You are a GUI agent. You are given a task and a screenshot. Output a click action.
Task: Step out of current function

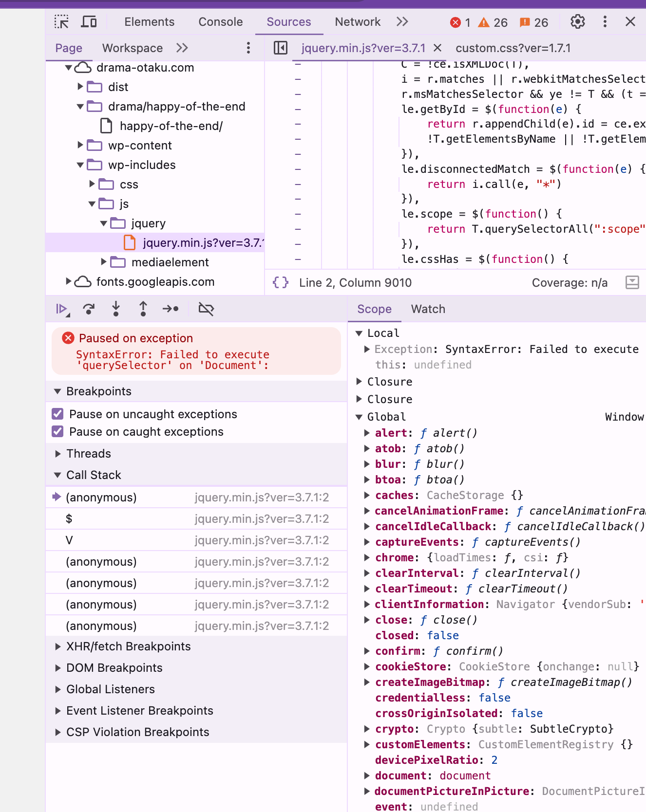[x=143, y=309]
